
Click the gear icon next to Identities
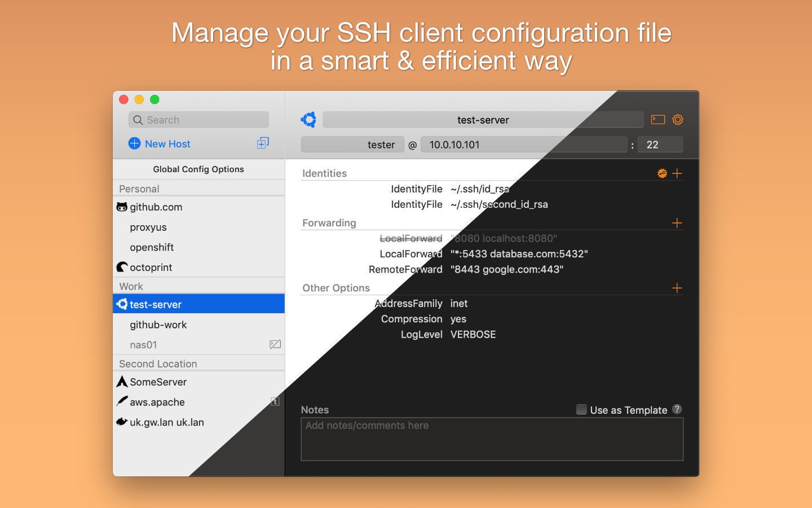(x=662, y=173)
